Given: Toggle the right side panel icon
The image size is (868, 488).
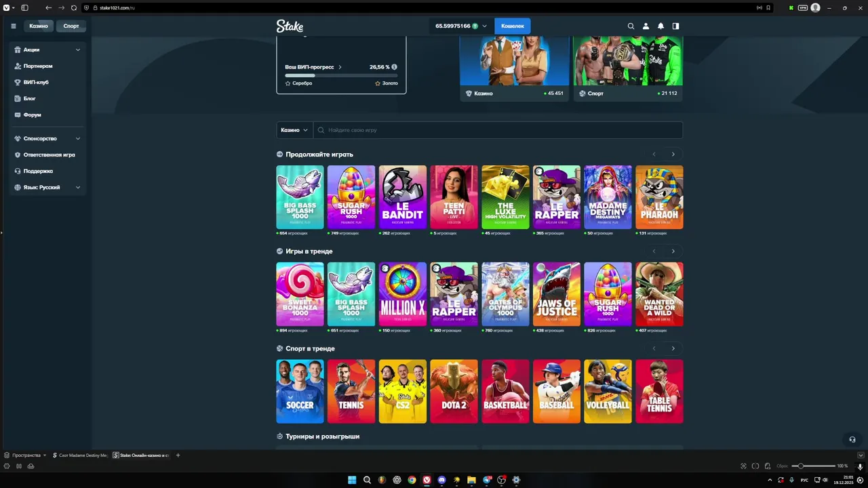Looking at the screenshot, I should [675, 26].
